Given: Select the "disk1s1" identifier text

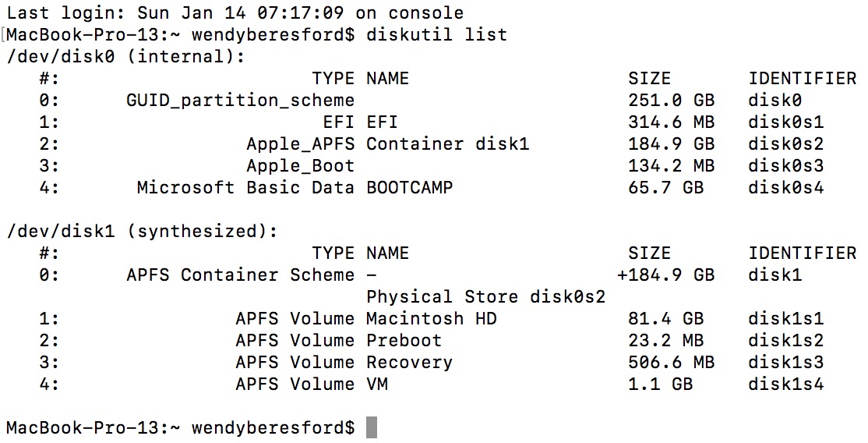Looking at the screenshot, I should 786,318.
